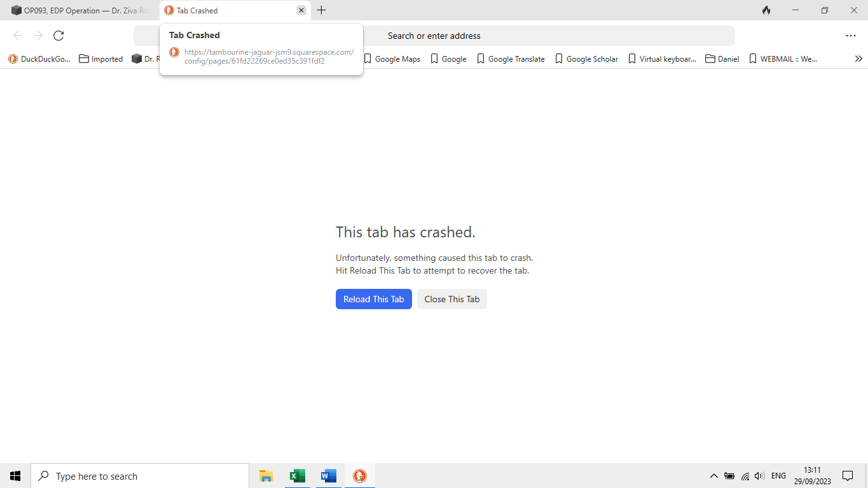Click the Fire button to clear browsing data

766,10
